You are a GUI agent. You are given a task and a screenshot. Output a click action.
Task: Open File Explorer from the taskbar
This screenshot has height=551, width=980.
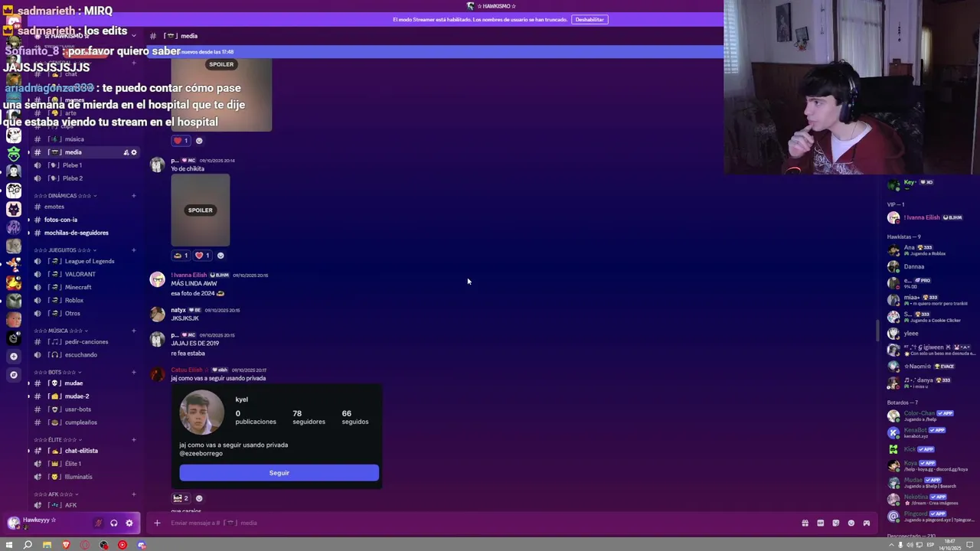pyautogui.click(x=47, y=545)
